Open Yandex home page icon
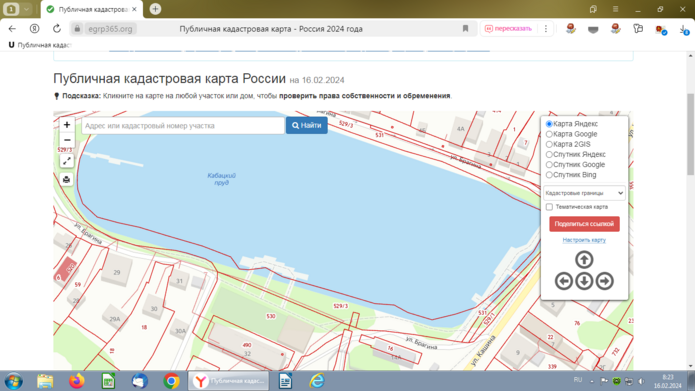695x391 pixels. tap(34, 29)
